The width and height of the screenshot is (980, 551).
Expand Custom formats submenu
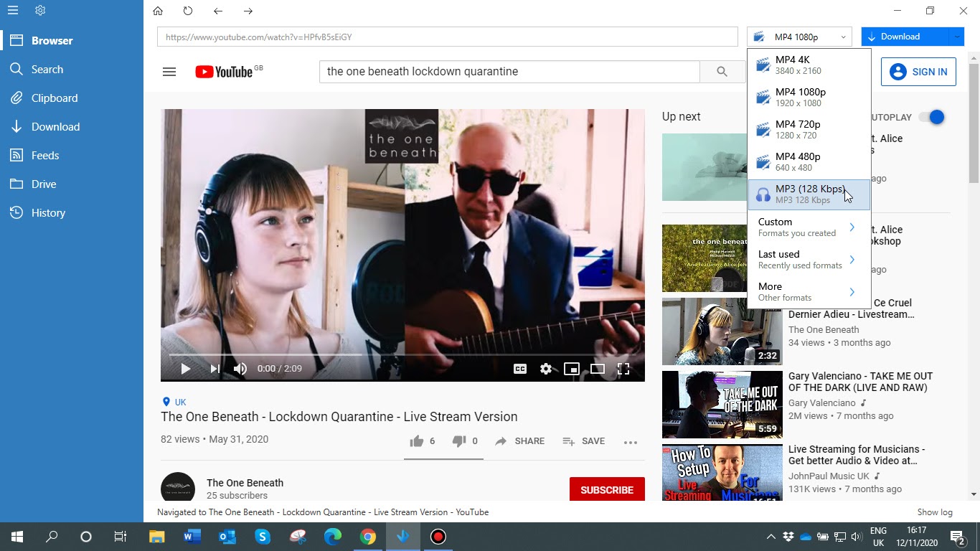pyautogui.click(x=809, y=227)
